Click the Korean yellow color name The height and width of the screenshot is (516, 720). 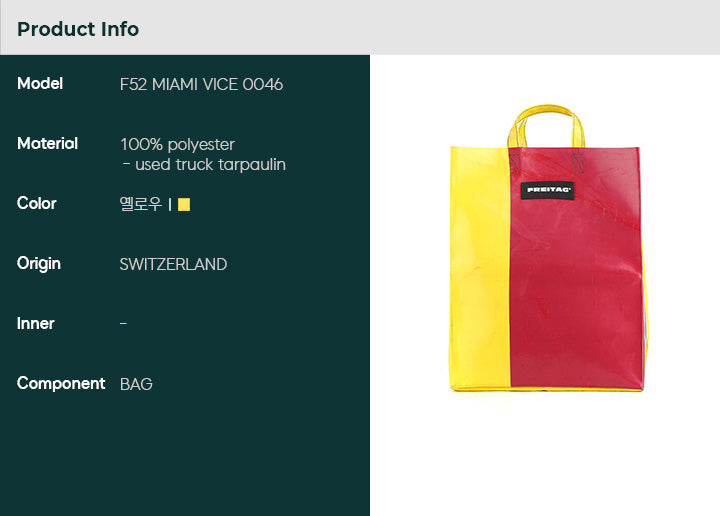(141, 204)
